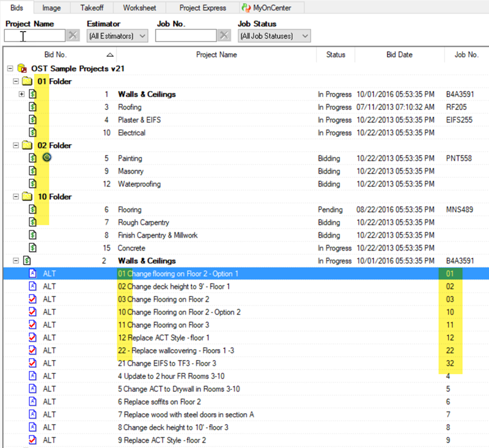Toggle checked alternate 22 Replace wallcovering
489x448 pixels.
coord(33,350)
